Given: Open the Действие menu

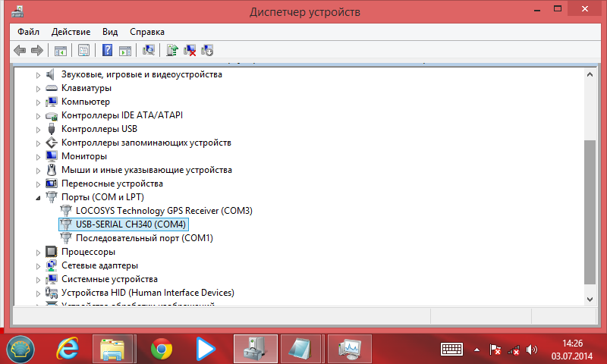Looking at the screenshot, I should (x=71, y=32).
